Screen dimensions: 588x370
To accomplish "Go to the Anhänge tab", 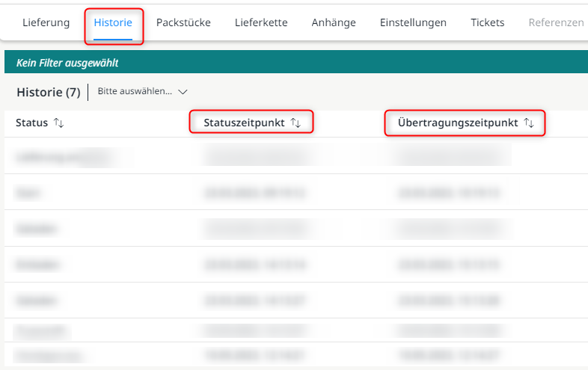I will tap(334, 22).
